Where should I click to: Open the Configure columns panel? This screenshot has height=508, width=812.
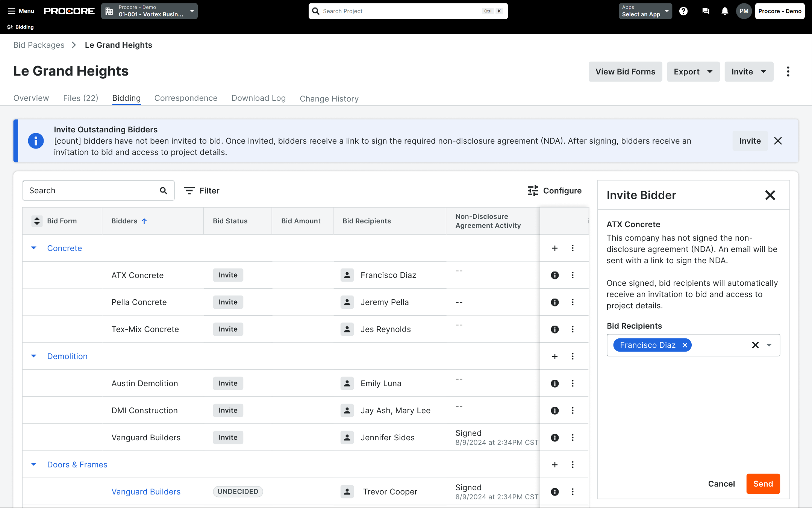click(x=555, y=191)
